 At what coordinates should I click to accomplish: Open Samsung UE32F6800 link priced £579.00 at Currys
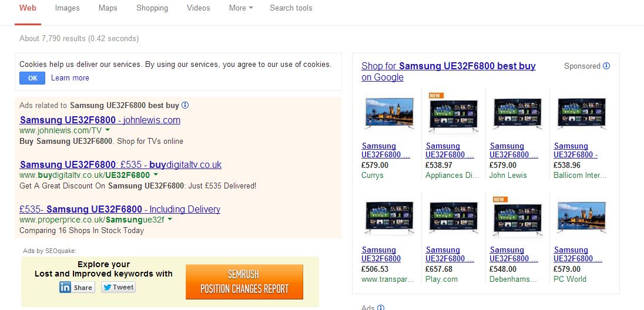tap(385, 150)
